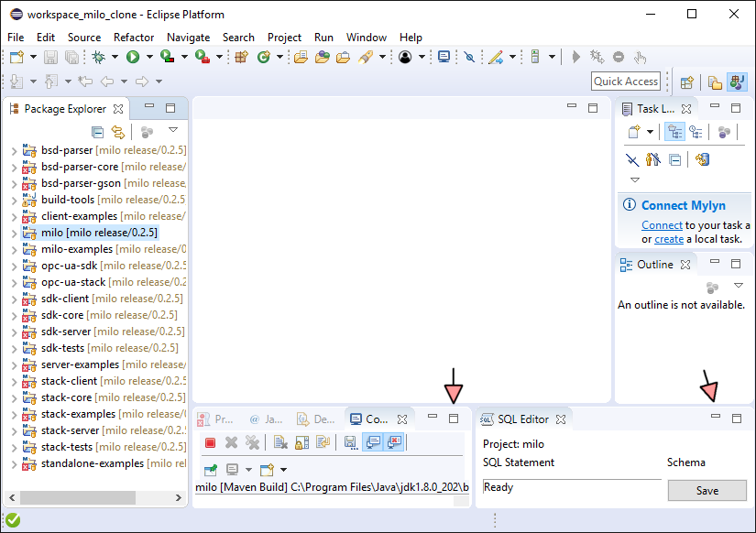This screenshot has width=756, height=533.
Task: Open the Run button dropdown arrow
Action: click(148, 57)
